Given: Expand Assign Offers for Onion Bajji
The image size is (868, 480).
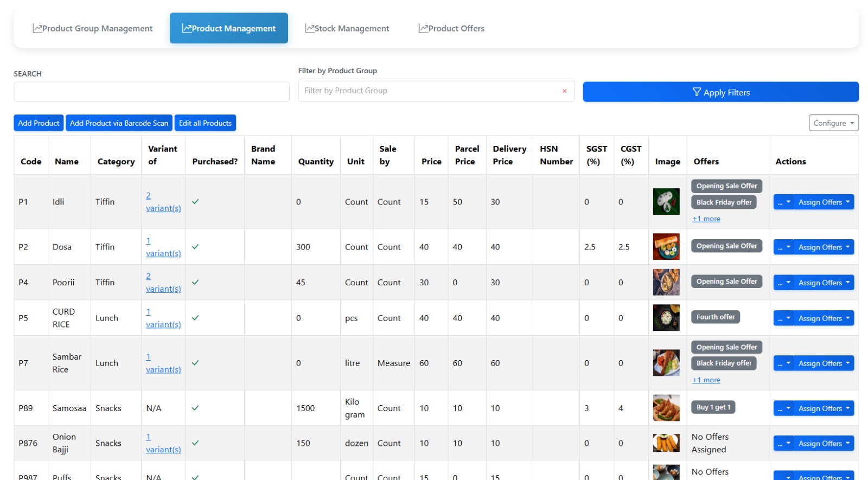Looking at the screenshot, I should tap(824, 444).
